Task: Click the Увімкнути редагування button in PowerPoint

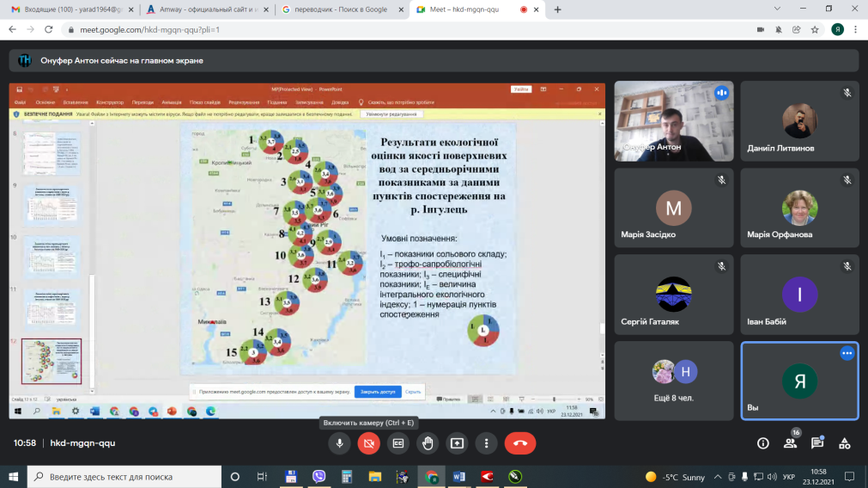Action: click(392, 114)
